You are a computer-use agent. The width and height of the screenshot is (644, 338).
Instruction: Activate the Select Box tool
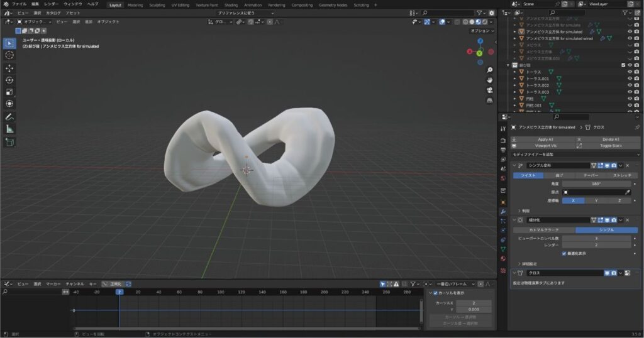pyautogui.click(x=9, y=43)
